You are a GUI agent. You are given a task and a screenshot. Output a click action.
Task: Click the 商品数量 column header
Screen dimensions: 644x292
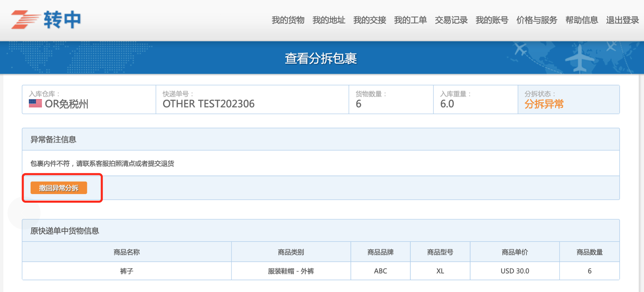pyautogui.click(x=590, y=252)
